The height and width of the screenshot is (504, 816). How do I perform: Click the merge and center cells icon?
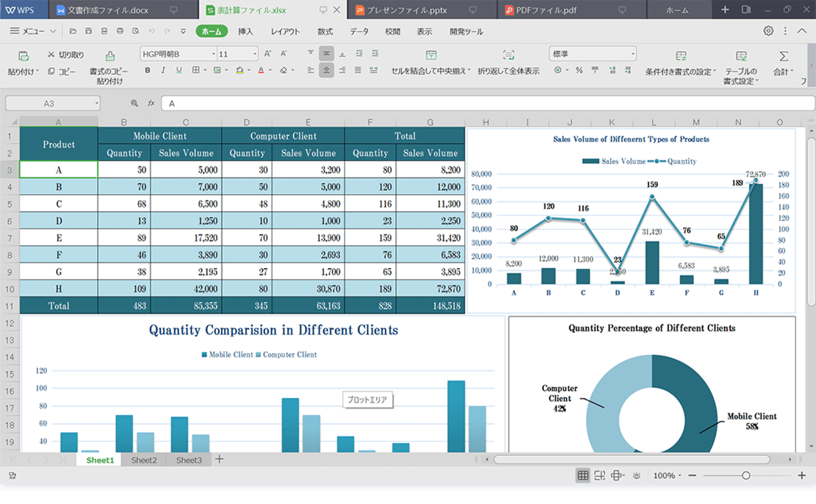pyautogui.click(x=431, y=55)
